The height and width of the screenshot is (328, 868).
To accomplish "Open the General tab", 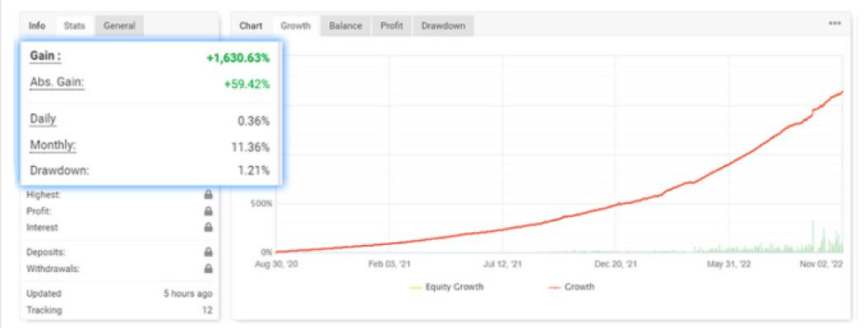I will coord(119,25).
